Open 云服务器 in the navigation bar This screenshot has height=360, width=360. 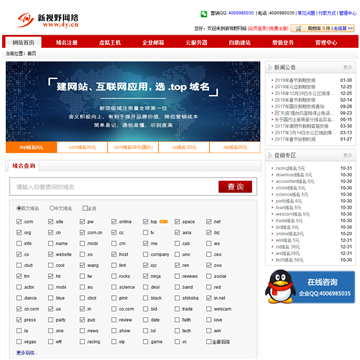tap(196, 43)
